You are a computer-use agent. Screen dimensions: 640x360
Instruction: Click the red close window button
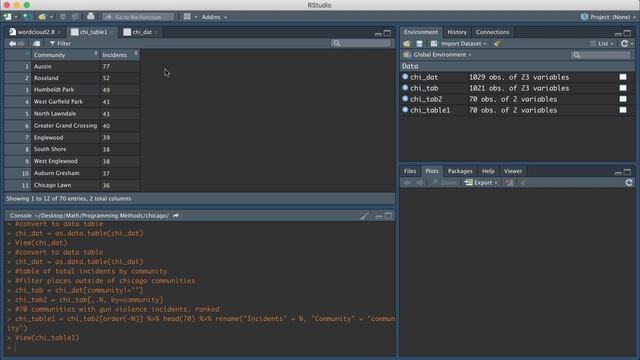(7, 5)
